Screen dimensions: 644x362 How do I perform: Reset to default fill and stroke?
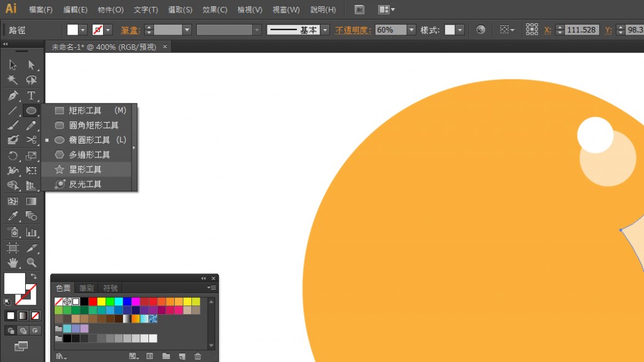(x=8, y=302)
